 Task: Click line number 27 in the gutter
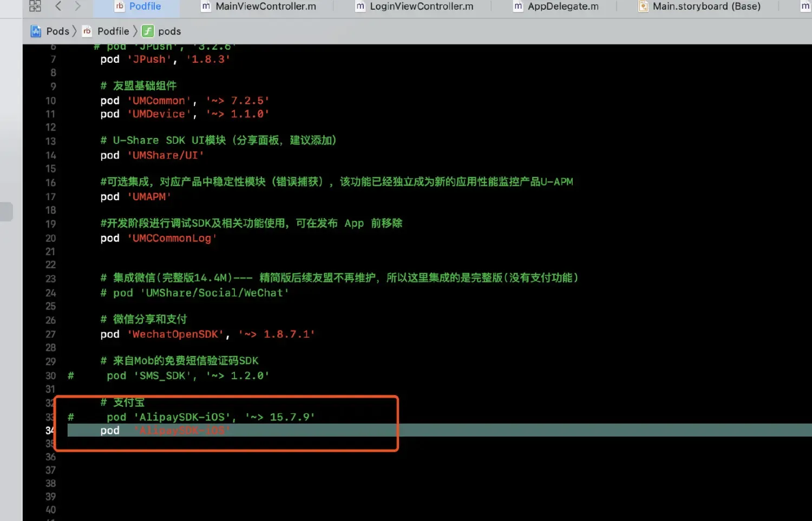coord(50,334)
